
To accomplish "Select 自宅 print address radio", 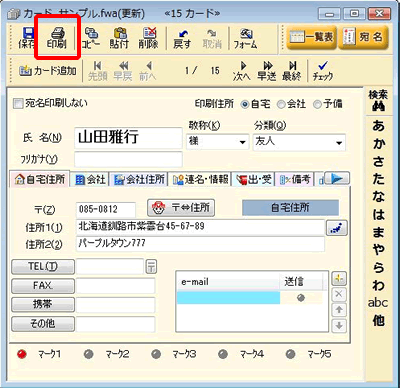I will (x=245, y=104).
